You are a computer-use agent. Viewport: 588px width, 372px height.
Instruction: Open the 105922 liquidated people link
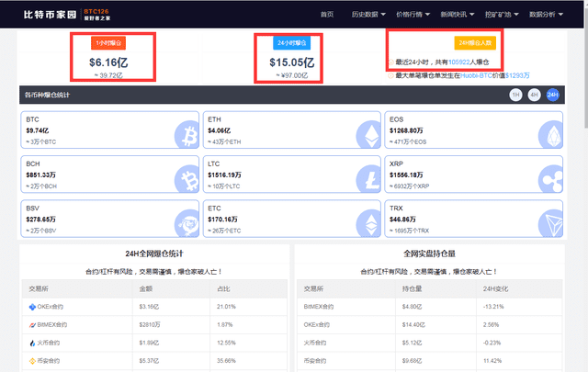[459, 62]
